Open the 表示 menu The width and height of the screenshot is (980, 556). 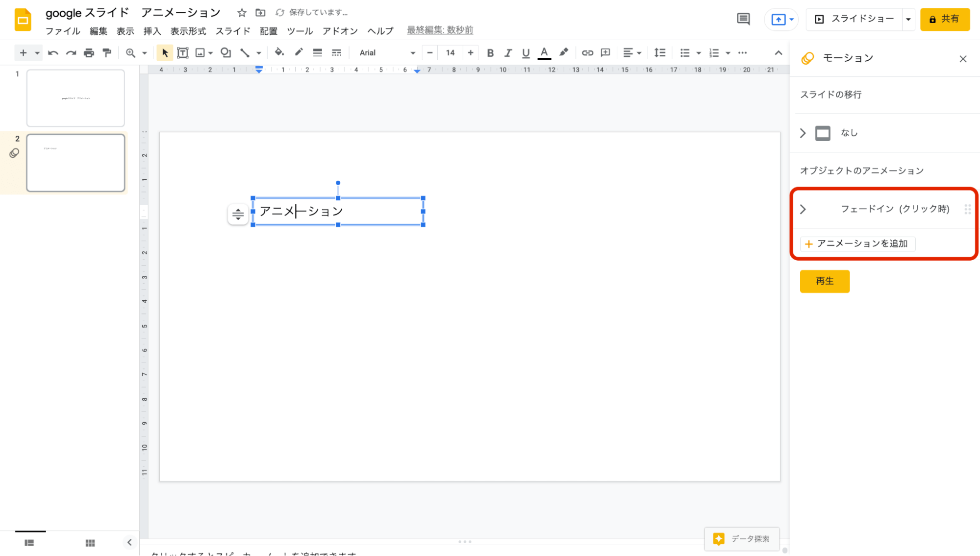click(x=126, y=31)
